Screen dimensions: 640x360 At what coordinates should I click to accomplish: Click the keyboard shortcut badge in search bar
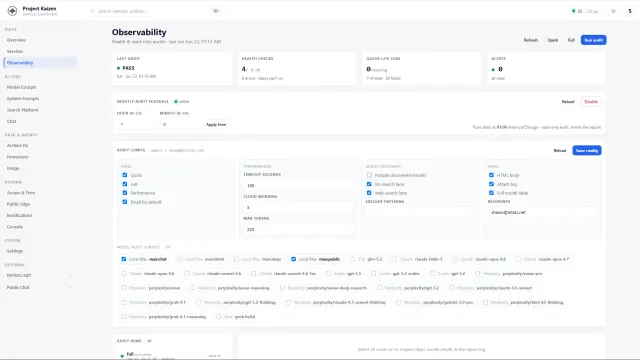pos(216,11)
